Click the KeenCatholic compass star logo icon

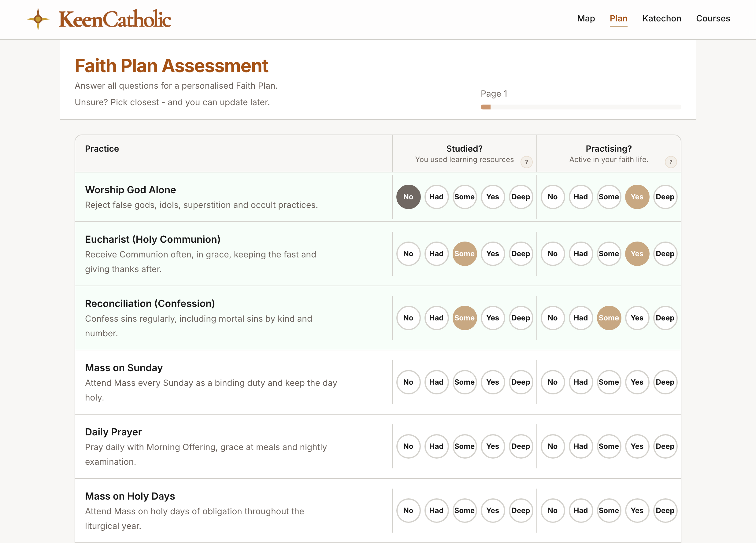click(x=38, y=19)
